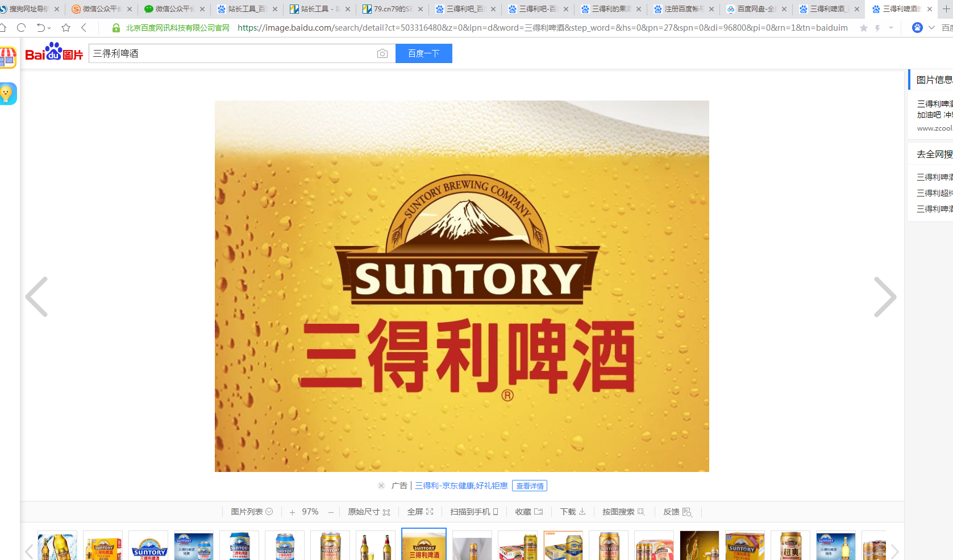
Task: Zoom out using the minus icon
Action: tap(331, 512)
